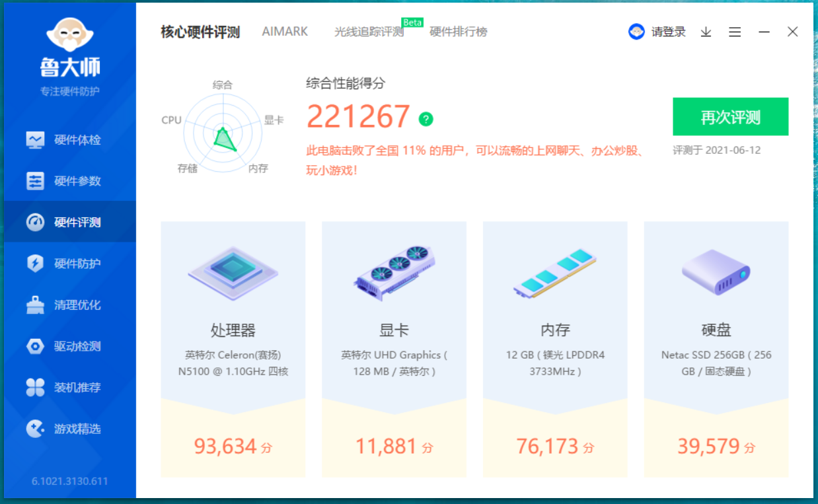The width and height of the screenshot is (818, 504).
Task: Click the 硬件评测 gauge icon
Action: pyautogui.click(x=35, y=223)
